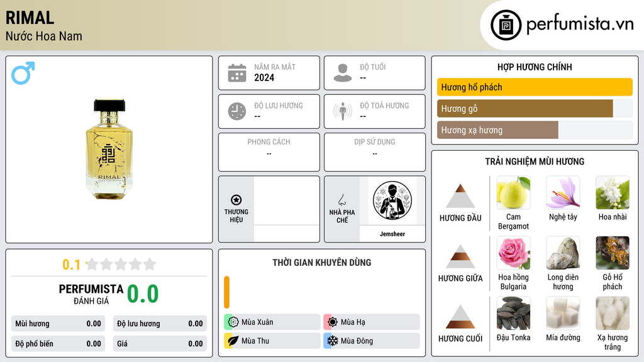The width and height of the screenshot is (644, 362).
Task: Click the Hoa hồng Bulgaria note image
Action: click(x=513, y=253)
